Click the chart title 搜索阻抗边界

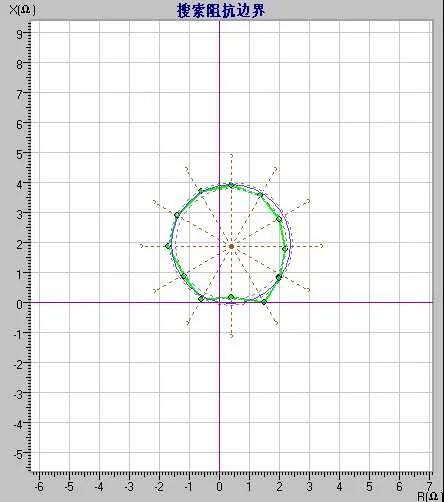coord(221,11)
